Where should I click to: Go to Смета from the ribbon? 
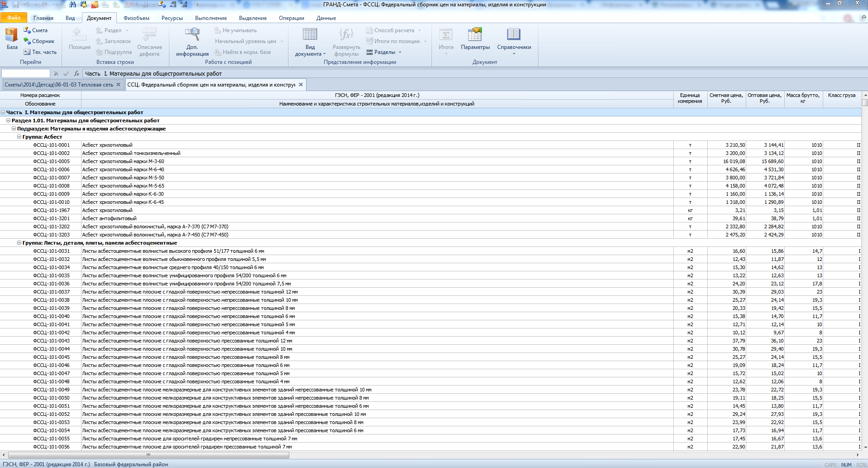[x=36, y=30]
